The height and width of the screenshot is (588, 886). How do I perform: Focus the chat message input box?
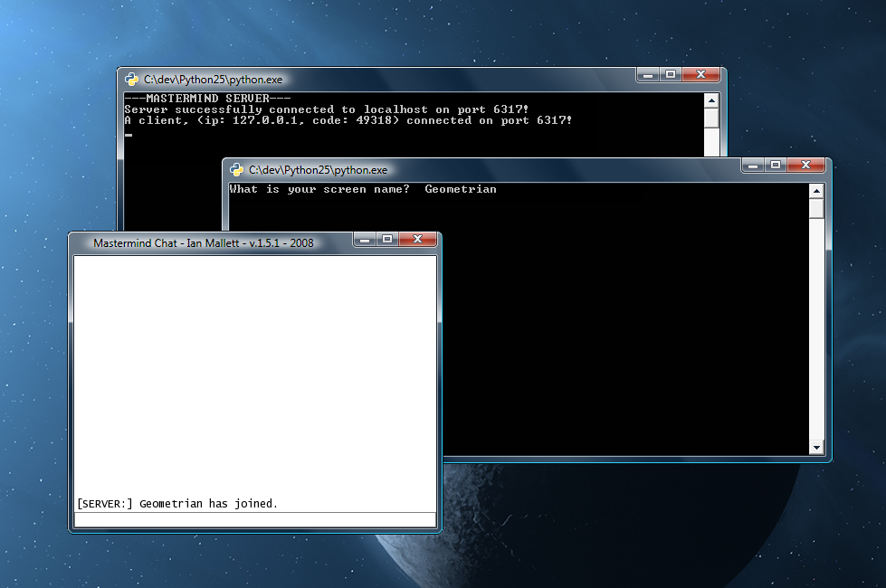[254, 520]
